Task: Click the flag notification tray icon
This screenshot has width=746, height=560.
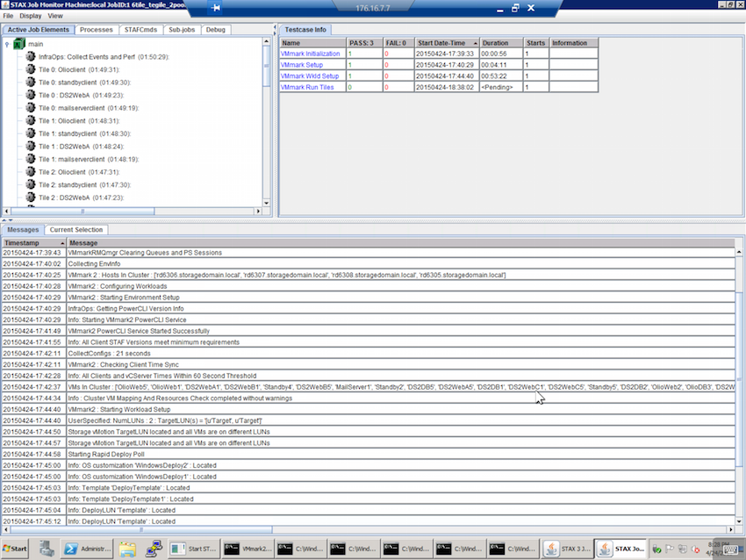Action: pos(670,549)
